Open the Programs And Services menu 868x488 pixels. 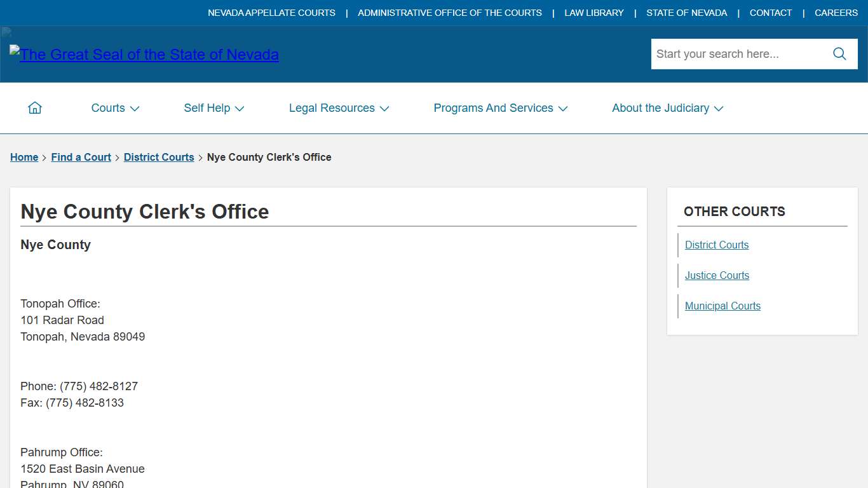pyautogui.click(x=501, y=108)
